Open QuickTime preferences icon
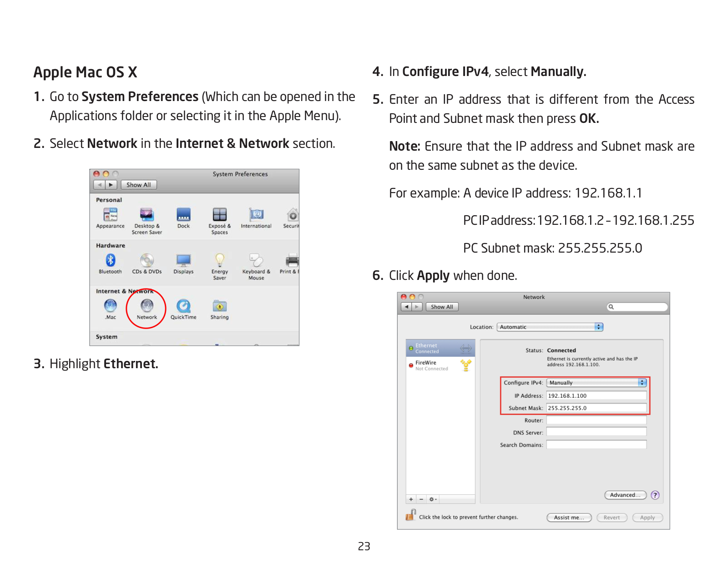The height and width of the screenshot is (563, 728). [183, 309]
